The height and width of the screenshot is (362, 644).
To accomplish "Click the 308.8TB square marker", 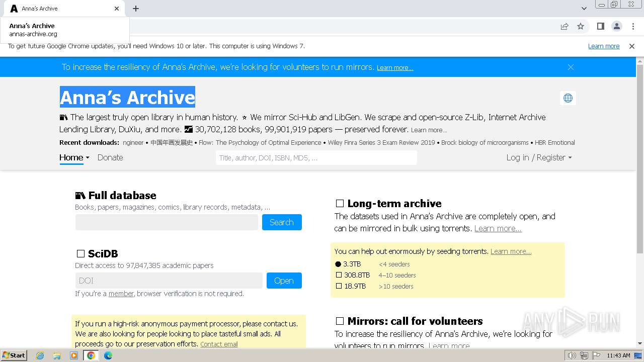I will point(339,276).
